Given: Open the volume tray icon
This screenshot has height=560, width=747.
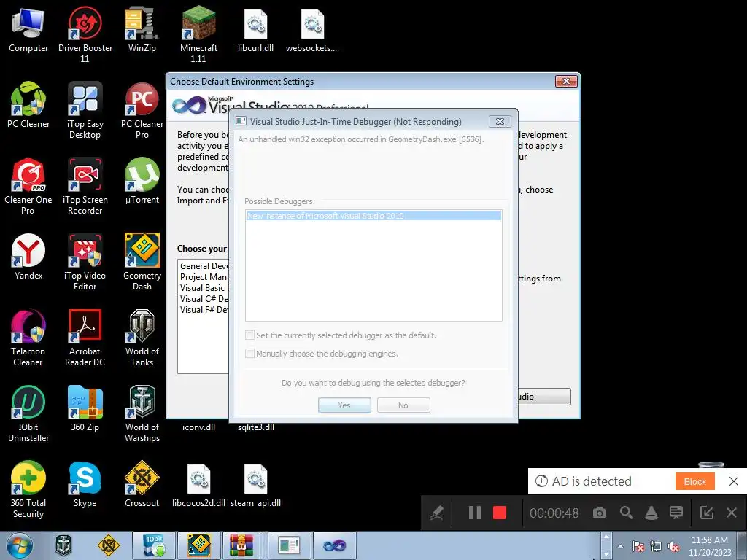Looking at the screenshot, I should [x=673, y=547].
